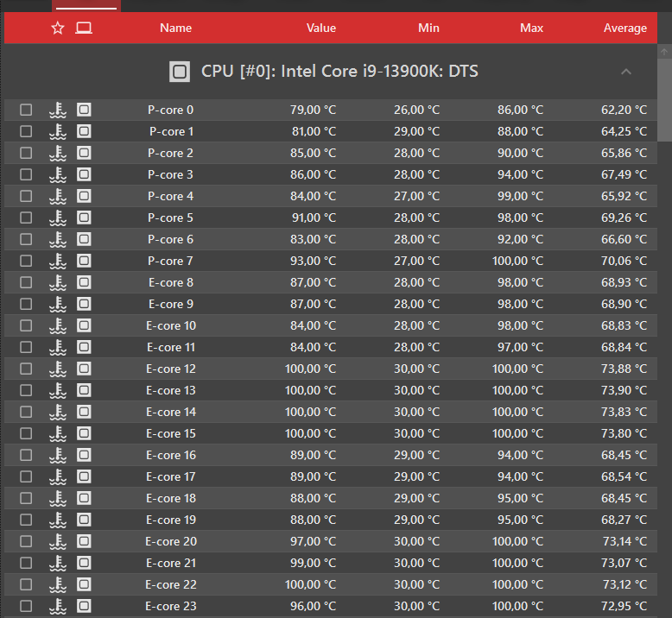Tick the checkbox for P-core 5
The image size is (672, 618).
(26, 218)
